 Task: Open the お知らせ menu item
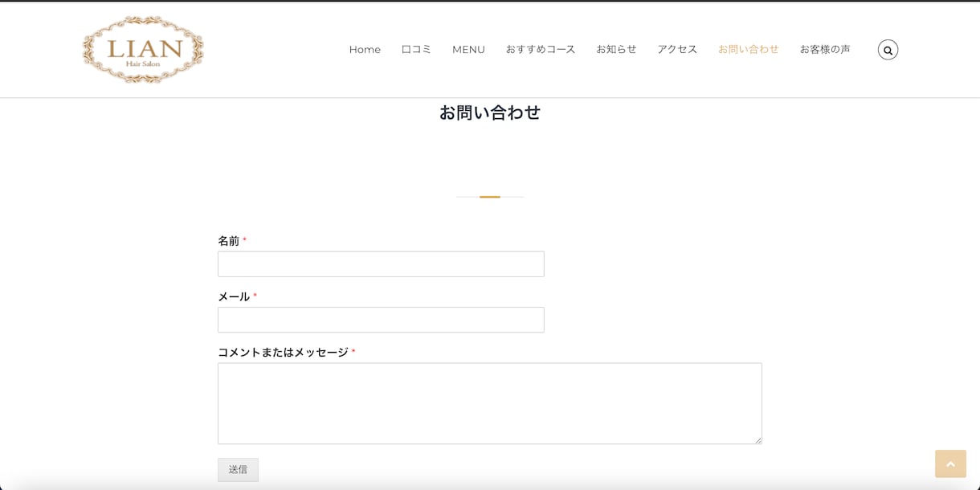tap(616, 50)
